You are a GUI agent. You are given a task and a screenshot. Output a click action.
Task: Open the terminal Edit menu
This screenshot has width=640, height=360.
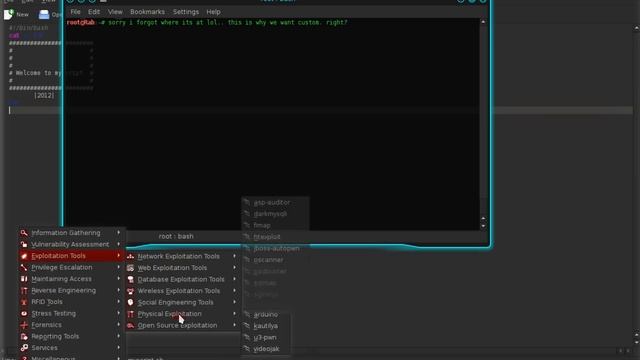pyautogui.click(x=94, y=12)
